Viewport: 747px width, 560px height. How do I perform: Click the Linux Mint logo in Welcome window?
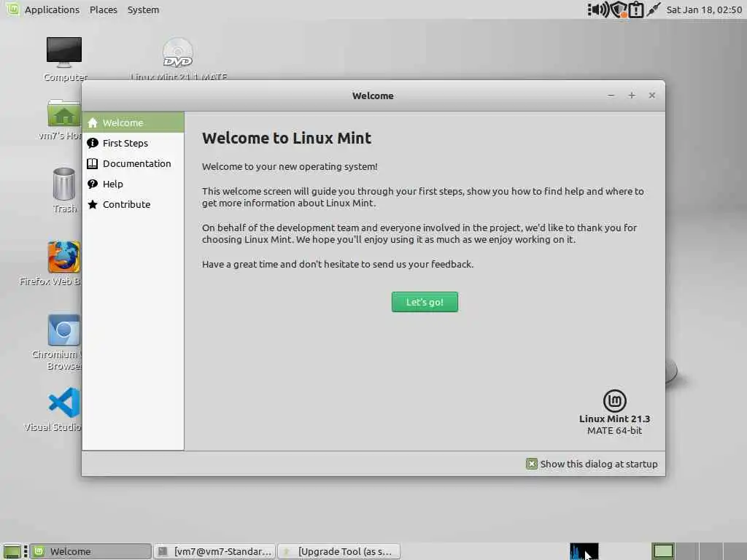(x=614, y=401)
